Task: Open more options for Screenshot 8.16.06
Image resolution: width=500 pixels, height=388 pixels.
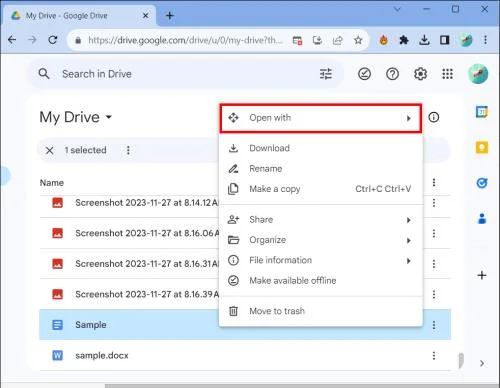Action: pos(434,233)
